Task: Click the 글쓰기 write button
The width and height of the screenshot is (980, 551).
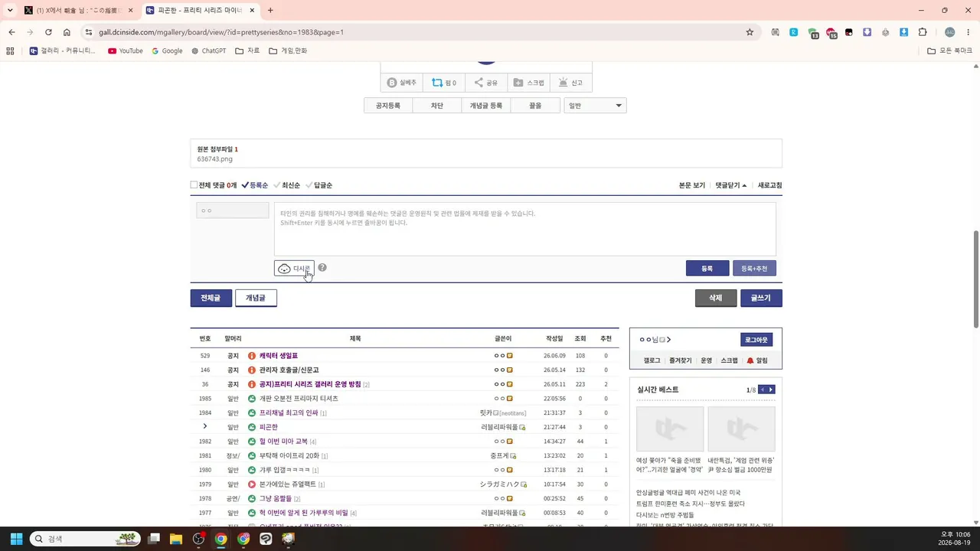Action: (x=761, y=298)
